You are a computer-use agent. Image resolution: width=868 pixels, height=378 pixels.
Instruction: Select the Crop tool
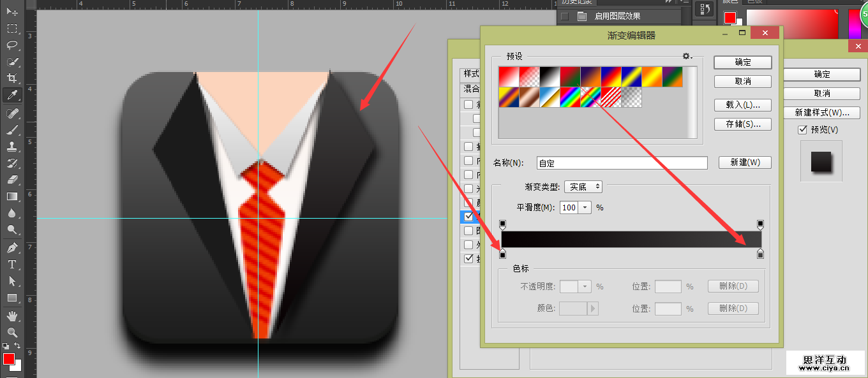coord(12,78)
